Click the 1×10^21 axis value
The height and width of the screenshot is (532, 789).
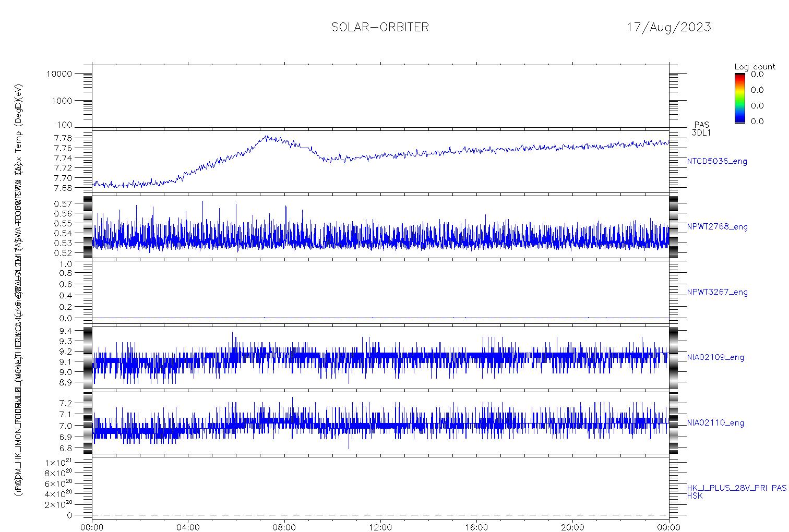click(x=58, y=462)
